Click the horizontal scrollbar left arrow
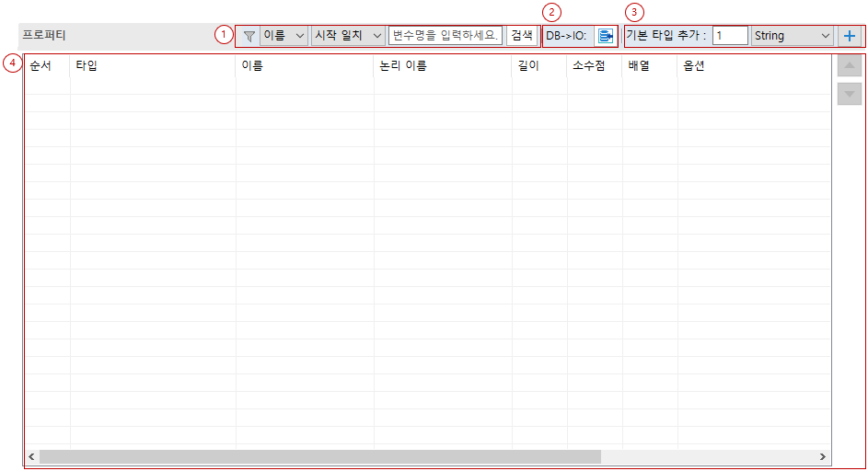Viewport: 868px width, 471px height. tap(31, 456)
